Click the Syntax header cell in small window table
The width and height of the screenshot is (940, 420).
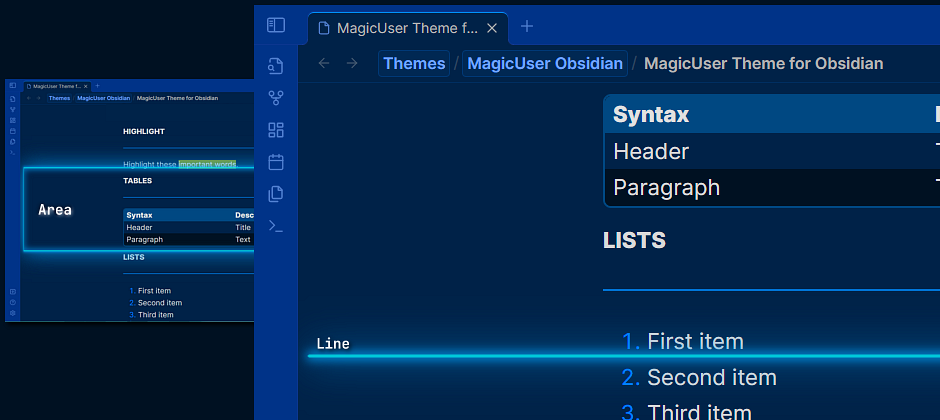[x=139, y=215]
